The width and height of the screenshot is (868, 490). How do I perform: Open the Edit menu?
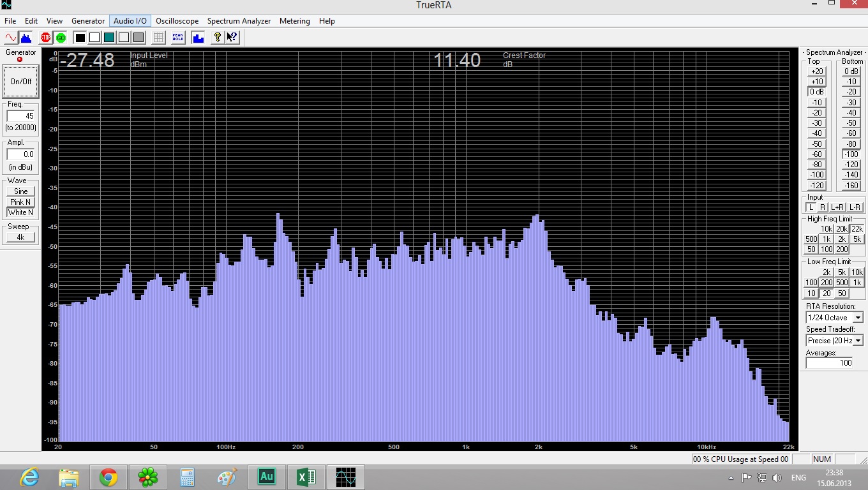point(31,21)
